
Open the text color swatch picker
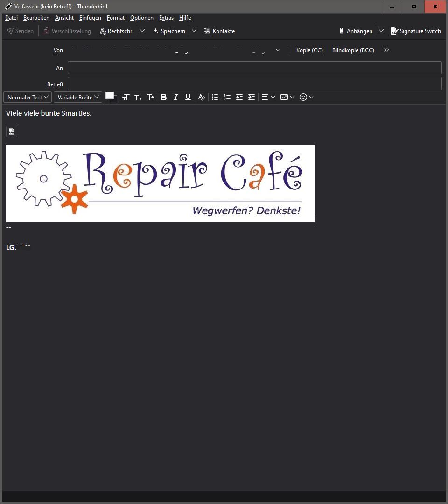click(110, 96)
